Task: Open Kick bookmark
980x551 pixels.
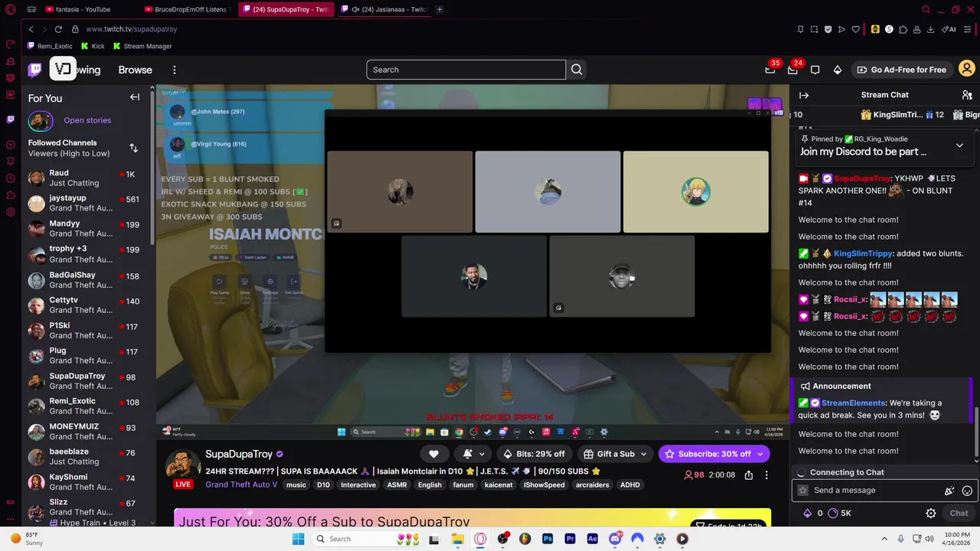Action: coord(93,46)
